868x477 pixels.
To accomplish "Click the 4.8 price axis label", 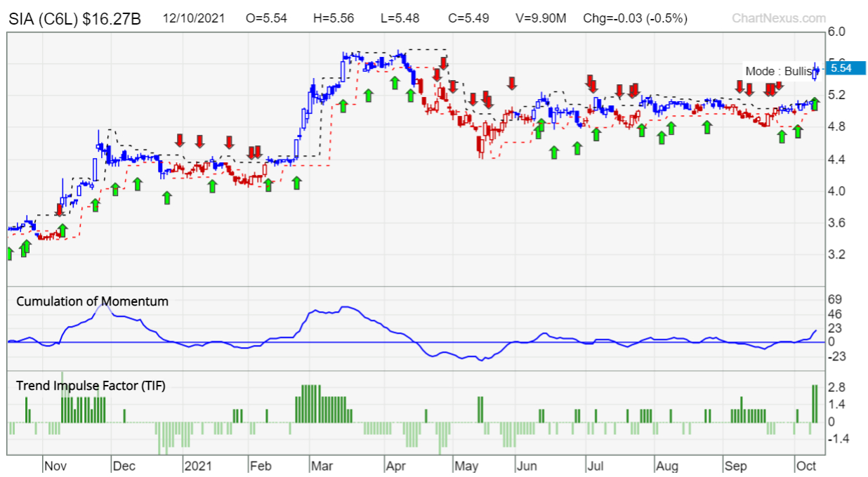I will [838, 127].
